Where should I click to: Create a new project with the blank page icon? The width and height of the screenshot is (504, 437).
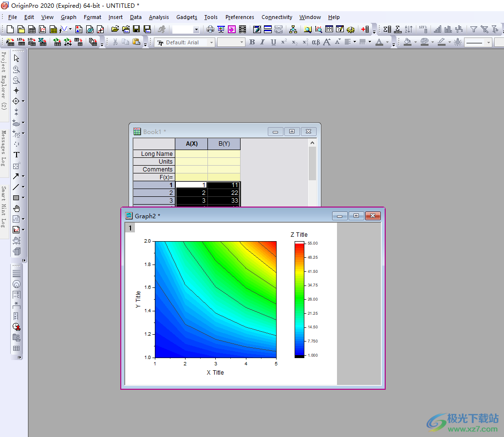[10, 30]
